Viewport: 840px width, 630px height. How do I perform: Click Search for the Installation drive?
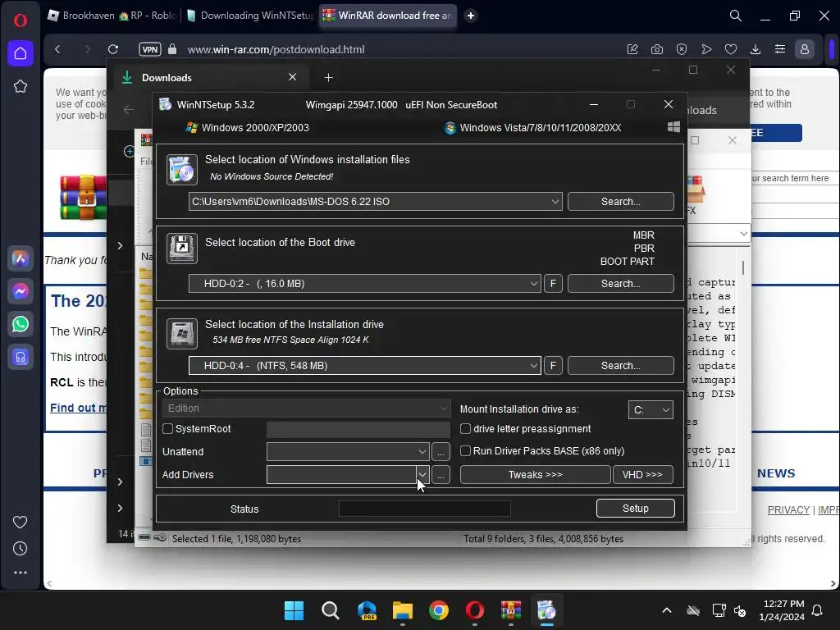[620, 365]
